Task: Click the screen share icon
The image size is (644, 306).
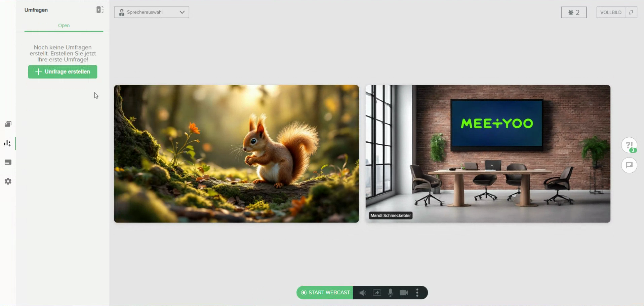Action: point(377,293)
